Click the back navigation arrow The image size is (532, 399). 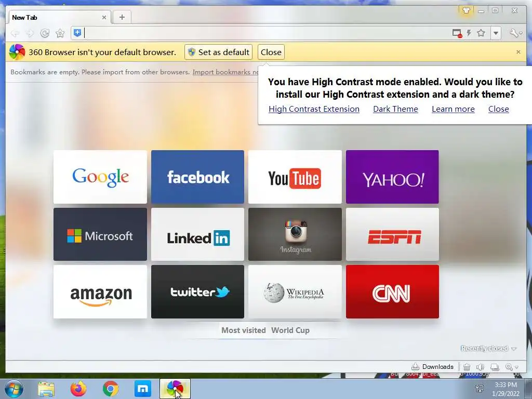(x=15, y=33)
